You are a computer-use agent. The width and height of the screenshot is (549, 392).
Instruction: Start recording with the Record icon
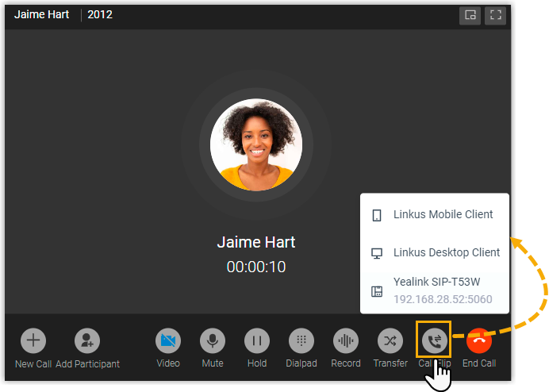pyautogui.click(x=346, y=340)
